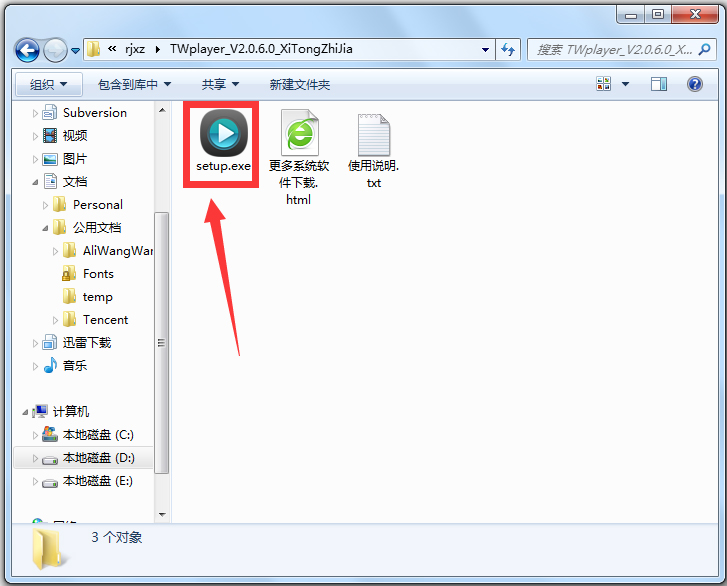Viewport: 727px width, 586px height.
Task: Expand the 本地磁盘 (C:) node
Action: [35, 435]
